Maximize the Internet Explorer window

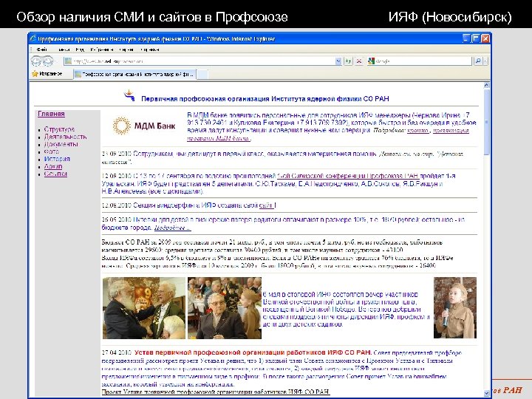(x=476, y=38)
